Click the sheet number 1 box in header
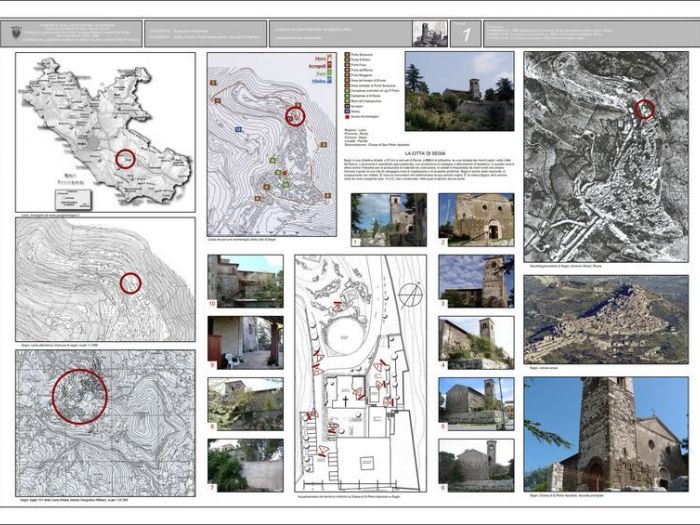The width and height of the screenshot is (700, 525). click(x=466, y=33)
